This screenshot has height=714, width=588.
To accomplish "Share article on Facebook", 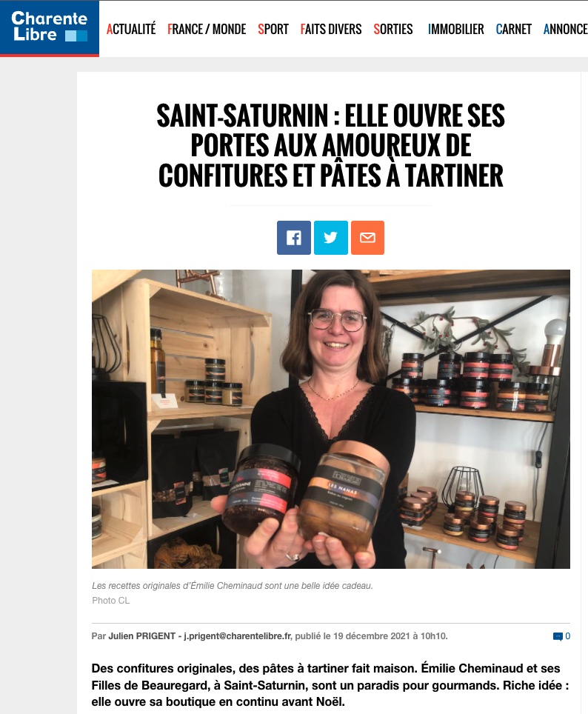I will [294, 238].
